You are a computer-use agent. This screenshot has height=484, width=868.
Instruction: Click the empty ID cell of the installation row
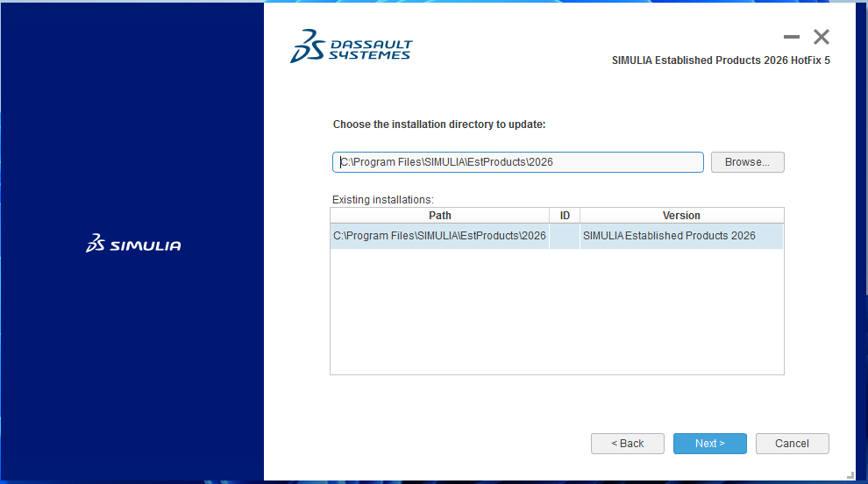[565, 236]
